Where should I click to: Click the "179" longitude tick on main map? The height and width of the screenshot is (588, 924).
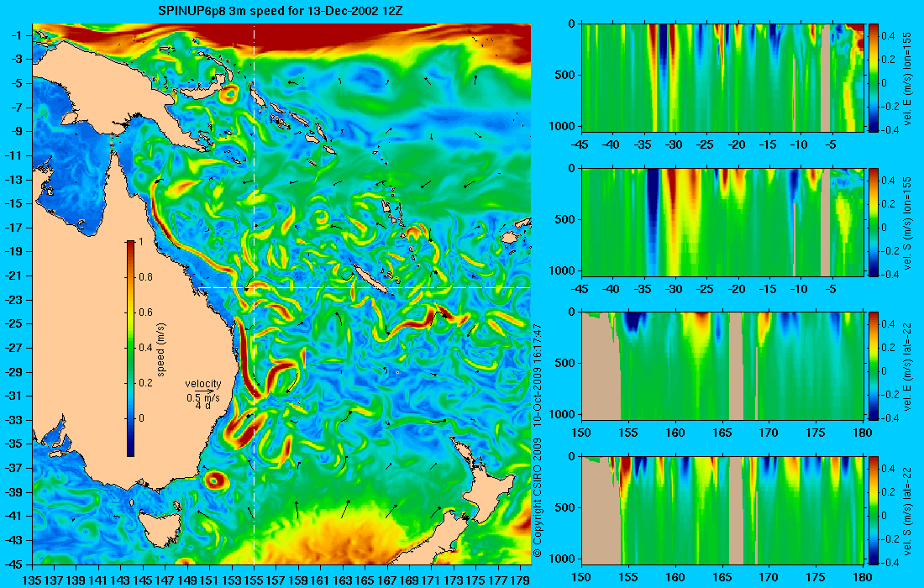pyautogui.click(x=520, y=580)
